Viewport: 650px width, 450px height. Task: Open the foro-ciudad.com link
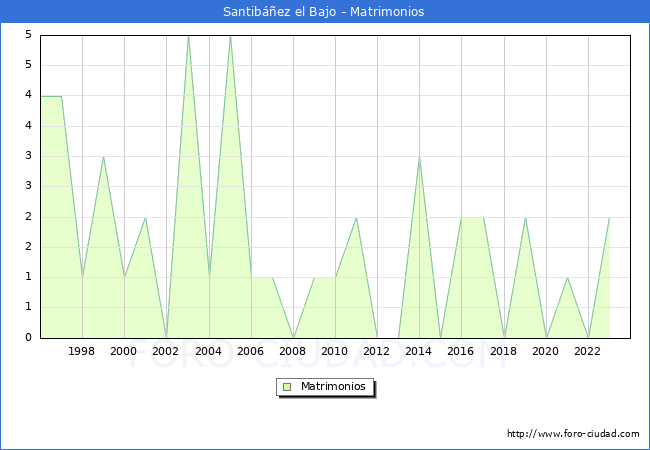[573, 434]
